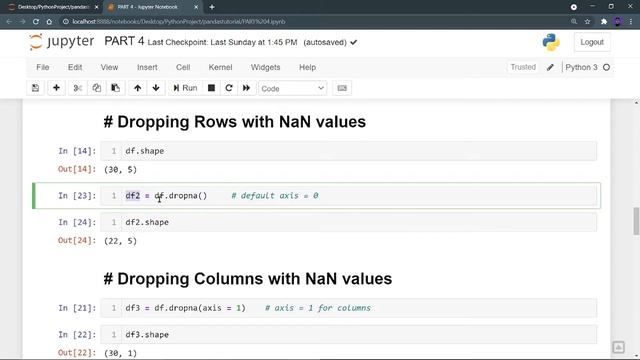Copy selected cells icon

coord(97,88)
